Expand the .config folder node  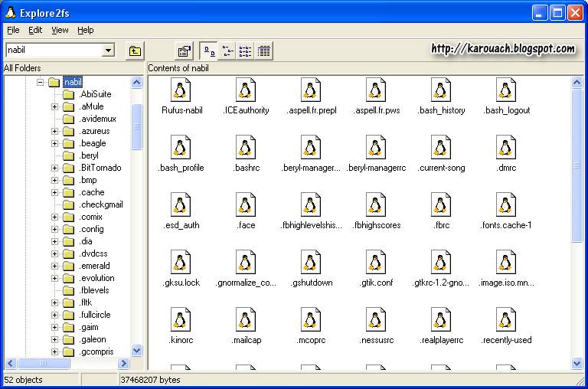tap(55, 229)
